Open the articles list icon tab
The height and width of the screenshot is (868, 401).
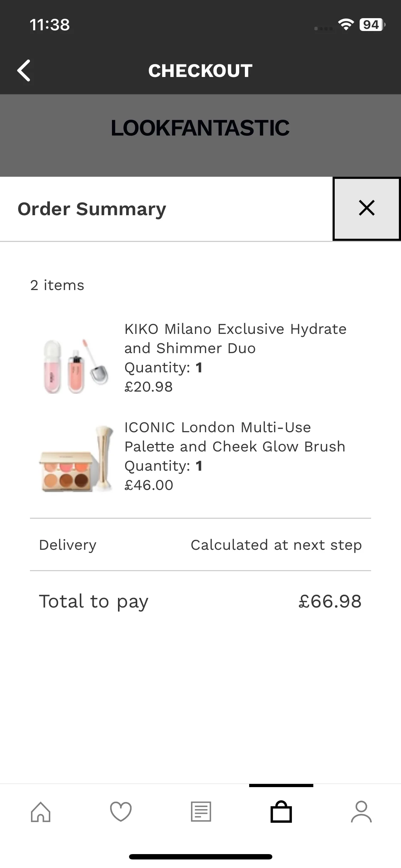201,812
